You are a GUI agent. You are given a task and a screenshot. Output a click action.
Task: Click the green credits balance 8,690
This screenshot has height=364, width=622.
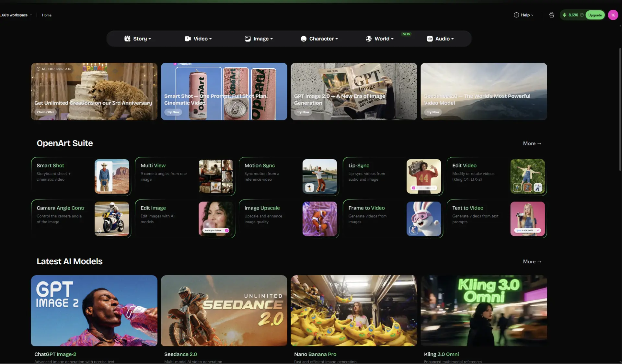coord(573,15)
